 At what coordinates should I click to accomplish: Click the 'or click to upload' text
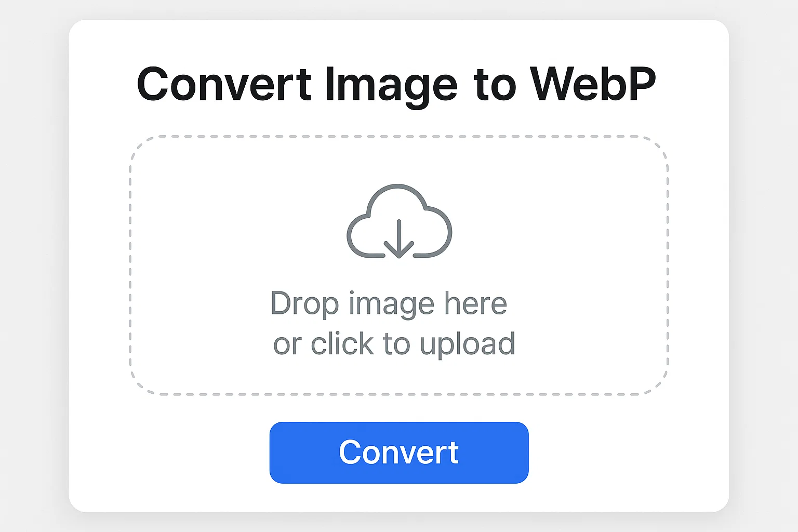[x=394, y=344]
